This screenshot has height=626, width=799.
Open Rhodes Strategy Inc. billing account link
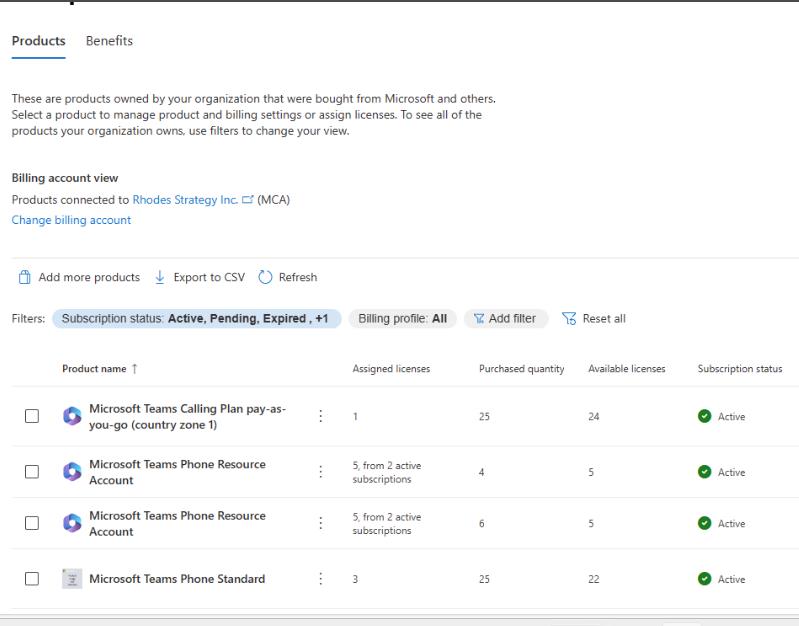click(185, 200)
